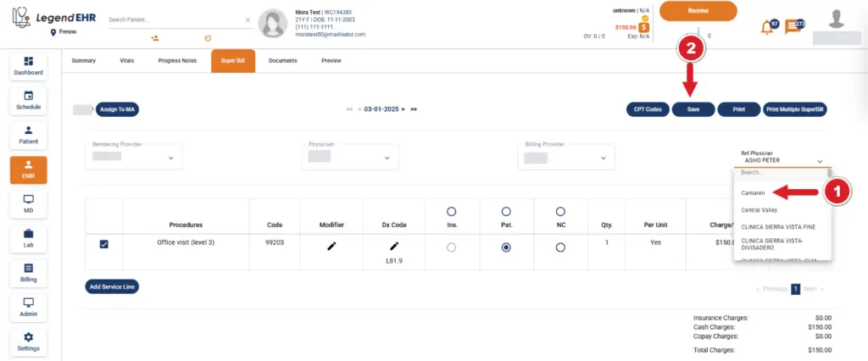Click the orange dollar balance icon
Image resolution: width=868 pixels, height=361 pixels.
(x=644, y=27)
